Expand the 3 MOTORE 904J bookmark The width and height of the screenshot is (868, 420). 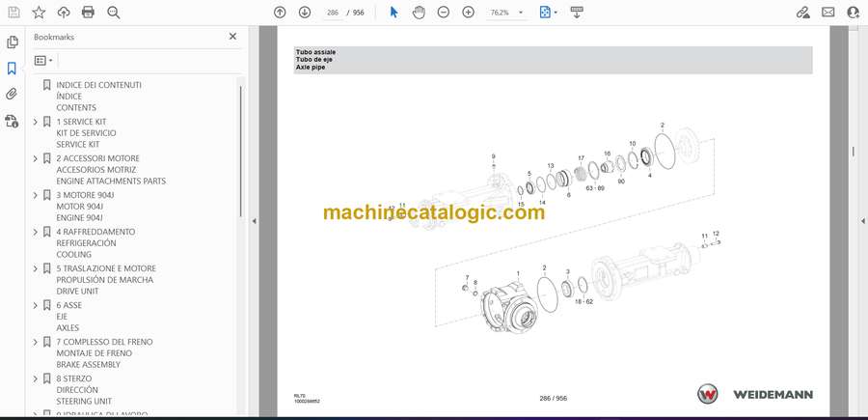(36, 195)
